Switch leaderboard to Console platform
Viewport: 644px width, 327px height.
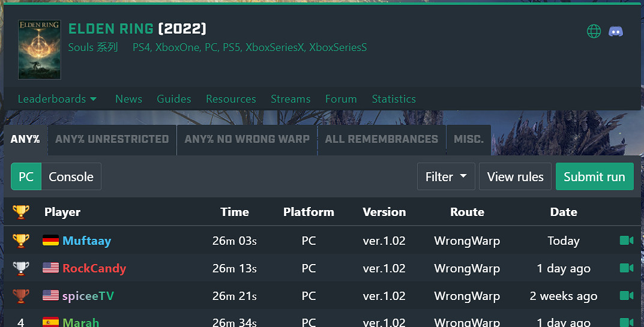(71, 176)
